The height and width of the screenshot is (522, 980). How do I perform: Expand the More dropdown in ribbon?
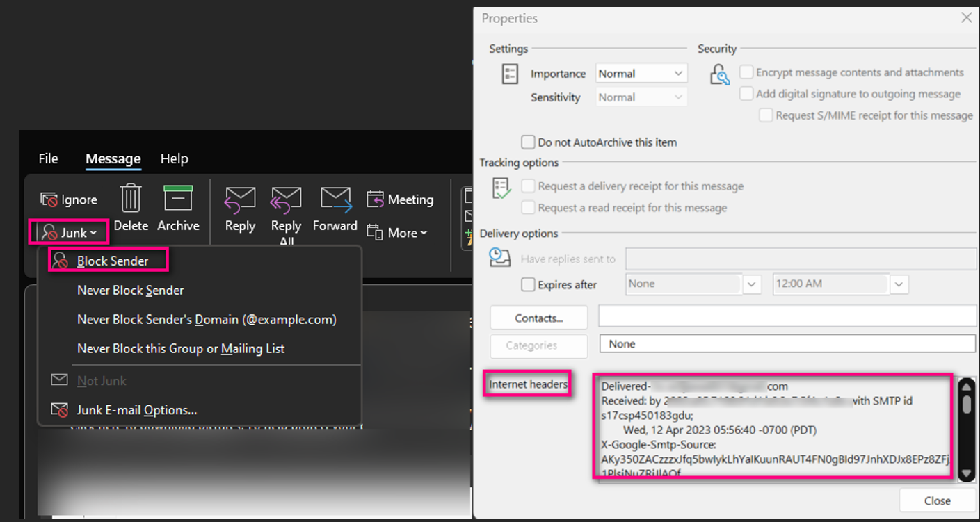397,233
